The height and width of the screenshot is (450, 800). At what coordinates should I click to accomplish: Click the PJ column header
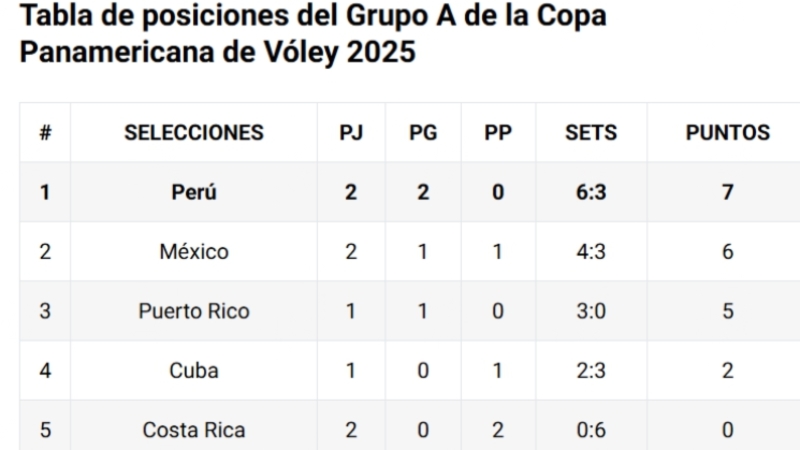(351, 133)
